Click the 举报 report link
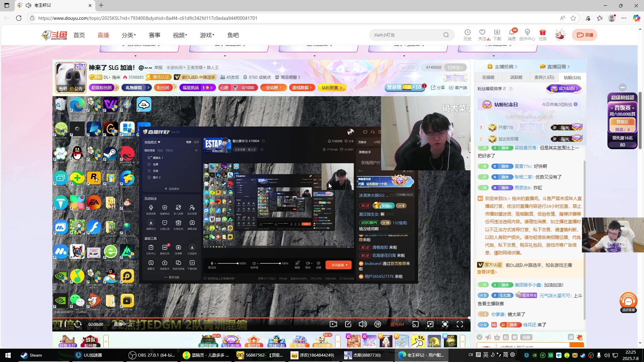The width and height of the screenshot is (644, 362). (x=158, y=68)
